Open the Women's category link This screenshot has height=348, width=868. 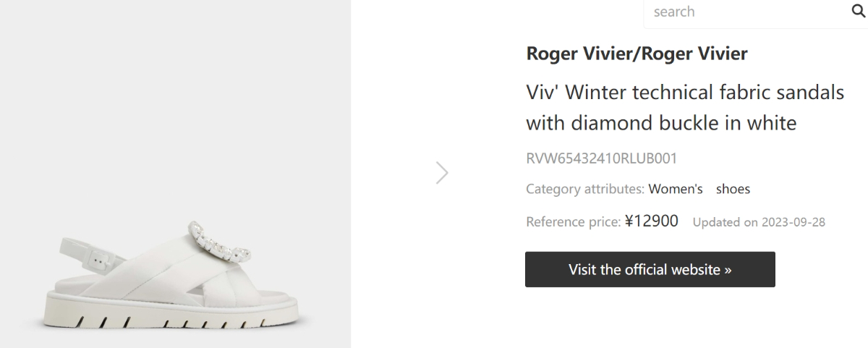click(x=676, y=189)
